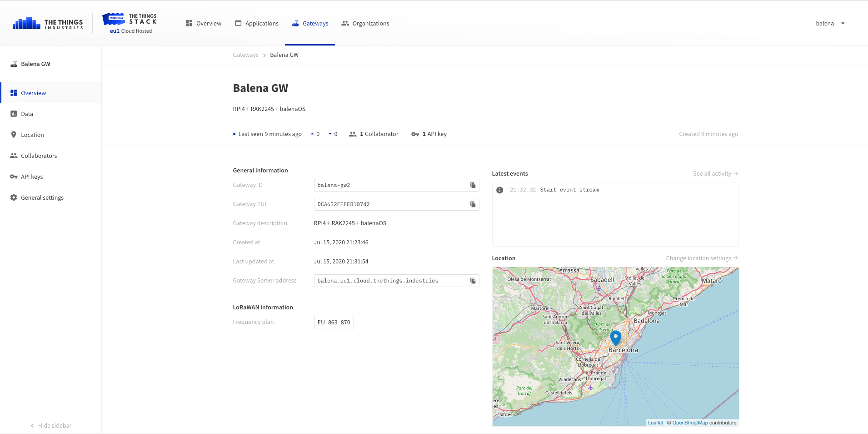Switch to the Organizations tab
This screenshot has height=434, width=868.
[365, 24]
